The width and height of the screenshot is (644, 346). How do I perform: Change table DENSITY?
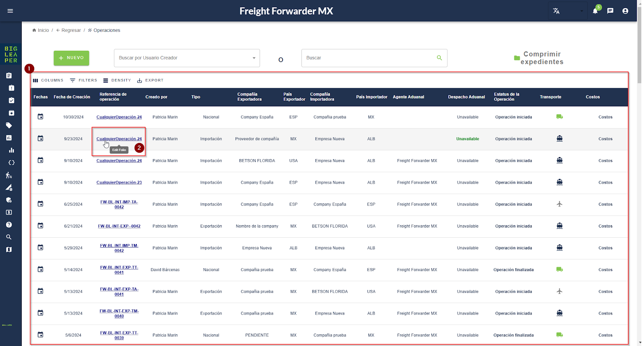point(117,81)
